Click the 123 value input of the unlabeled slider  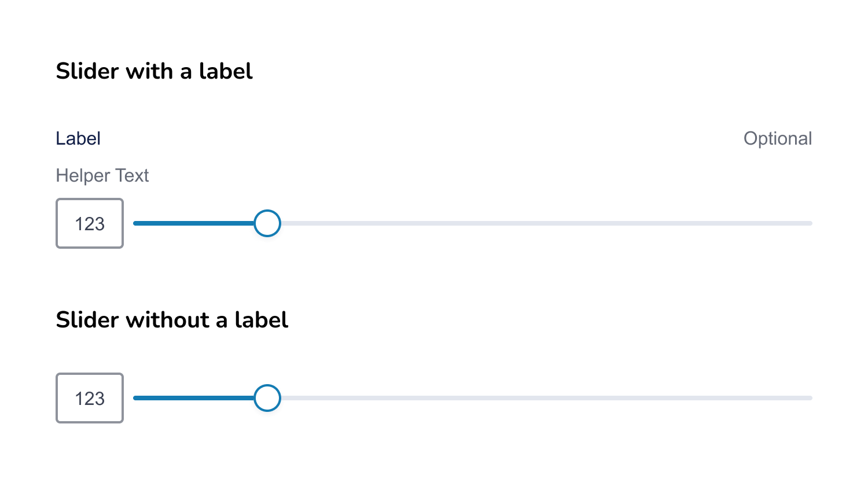90,398
